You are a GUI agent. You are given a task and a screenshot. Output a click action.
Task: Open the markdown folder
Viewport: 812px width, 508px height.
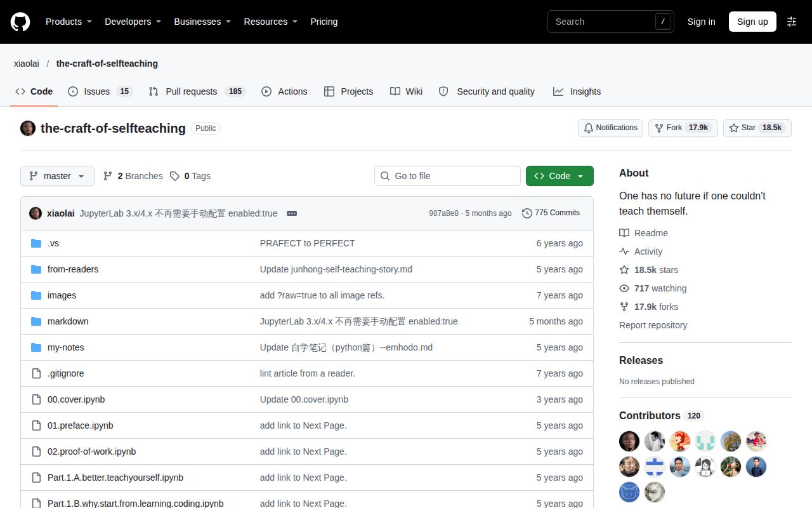coord(68,321)
